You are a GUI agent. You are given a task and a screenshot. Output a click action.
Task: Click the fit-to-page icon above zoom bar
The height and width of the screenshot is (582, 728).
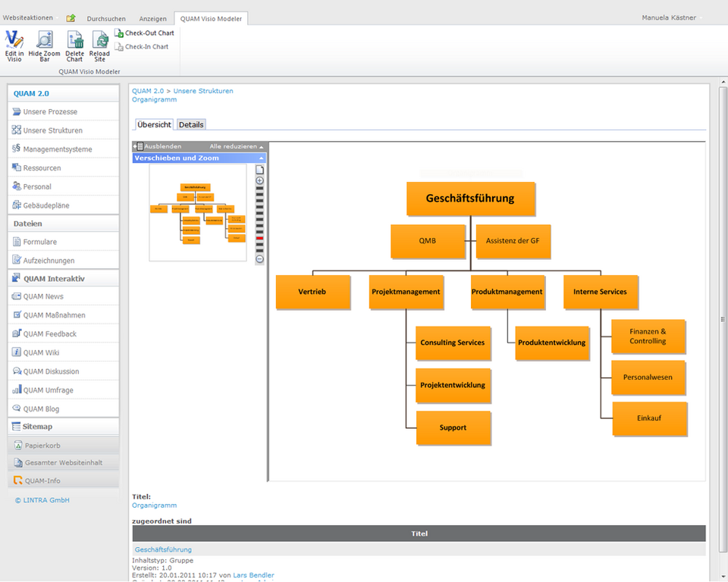point(260,170)
